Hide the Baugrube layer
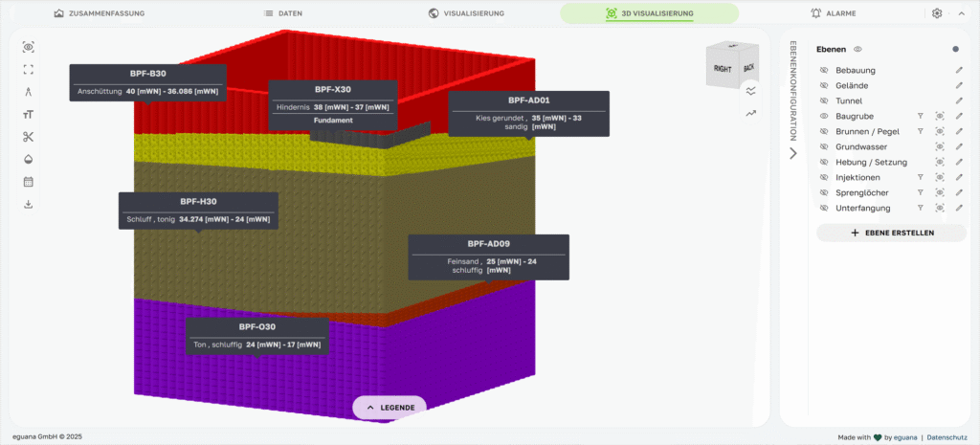Viewport: 980px width, 445px height. (x=823, y=116)
